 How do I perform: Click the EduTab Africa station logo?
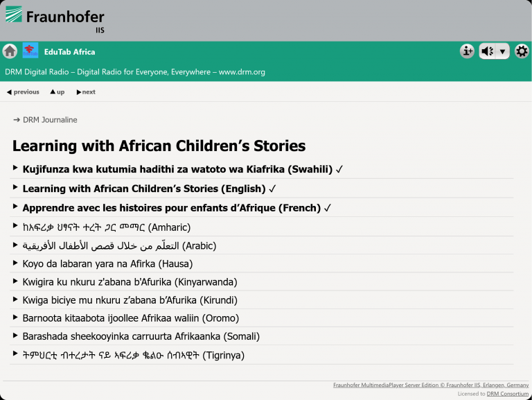(x=30, y=51)
